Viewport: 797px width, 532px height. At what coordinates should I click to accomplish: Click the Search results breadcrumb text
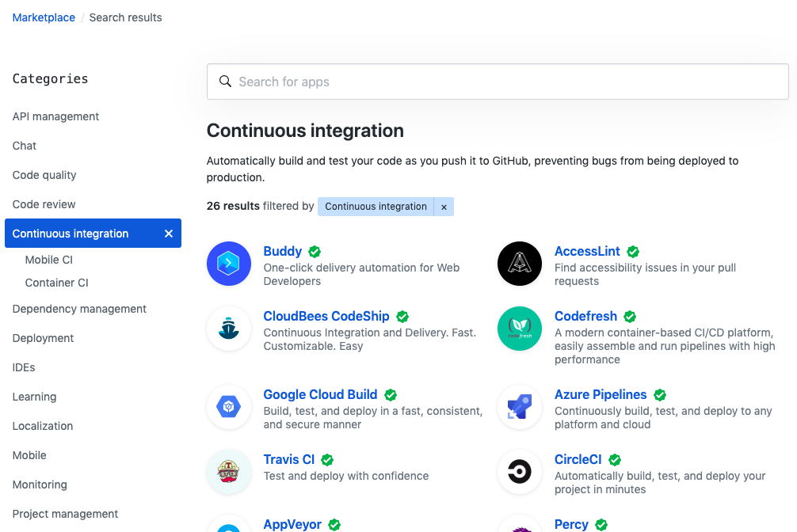[x=125, y=17]
